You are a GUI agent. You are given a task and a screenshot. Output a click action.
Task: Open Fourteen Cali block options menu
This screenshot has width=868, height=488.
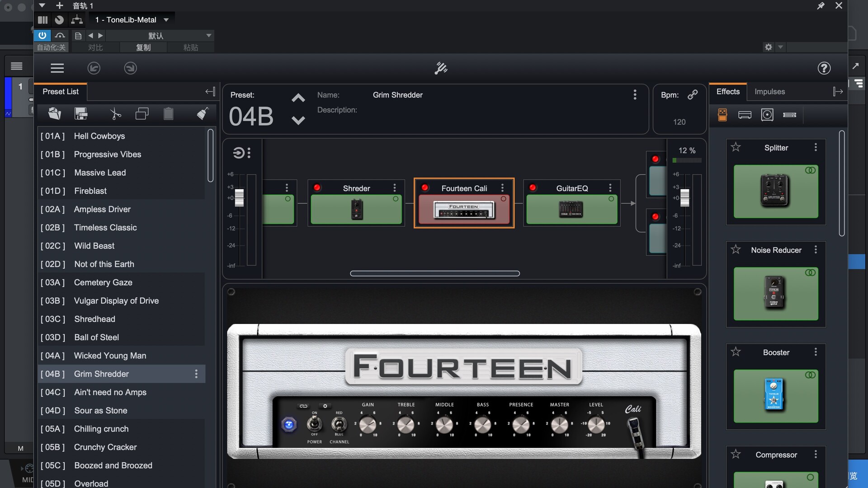pyautogui.click(x=502, y=188)
